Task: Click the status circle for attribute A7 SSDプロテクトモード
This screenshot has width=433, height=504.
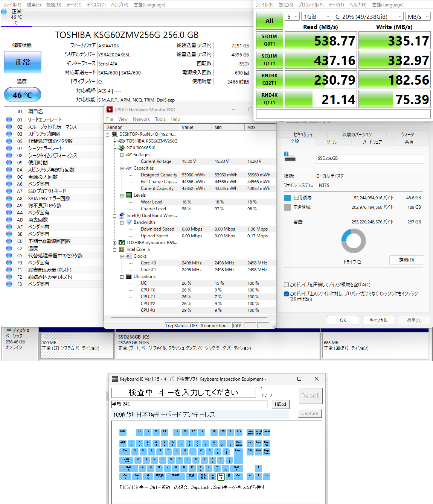Action: (x=9, y=191)
